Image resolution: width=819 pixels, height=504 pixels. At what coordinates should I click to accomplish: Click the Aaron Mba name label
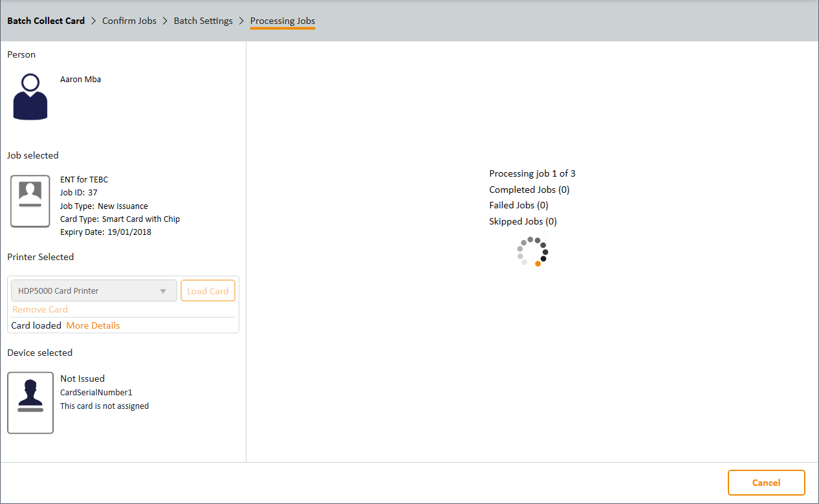80,80
